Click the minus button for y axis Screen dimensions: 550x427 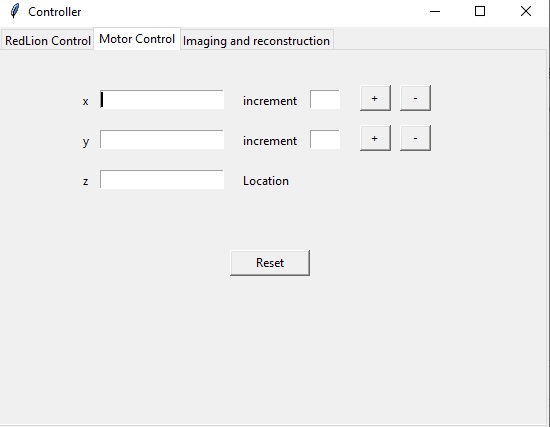415,138
